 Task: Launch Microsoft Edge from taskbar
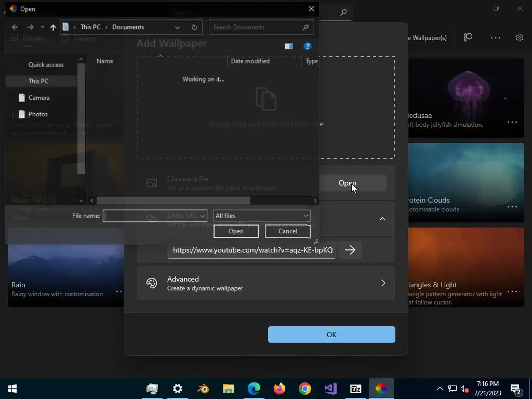point(254,389)
